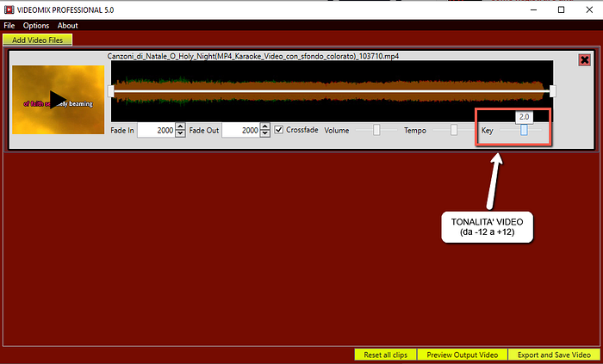Click the right trim handle of the waveform
The width and height of the screenshot is (603, 364).
[553, 91]
